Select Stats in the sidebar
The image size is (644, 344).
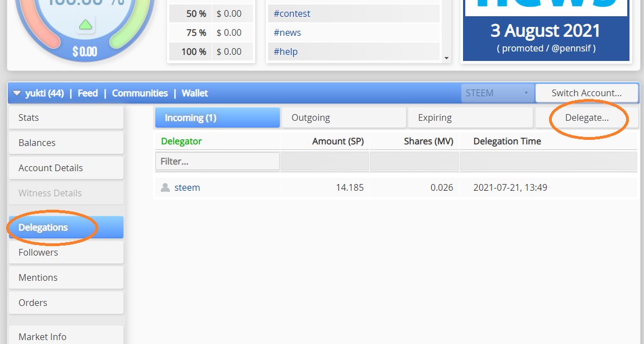[x=66, y=117]
